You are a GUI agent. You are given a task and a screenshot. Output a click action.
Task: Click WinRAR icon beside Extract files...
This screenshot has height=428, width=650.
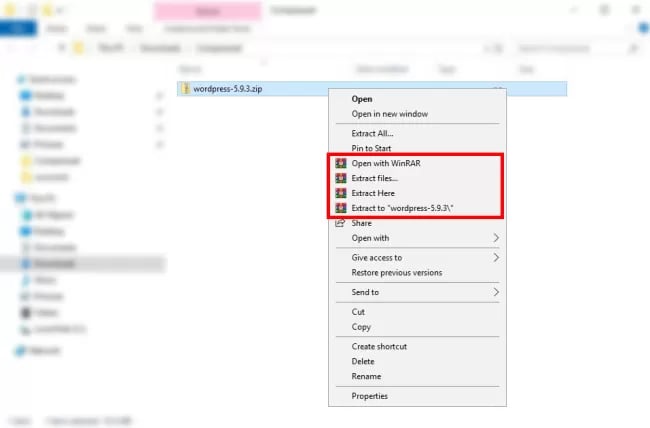[x=341, y=178]
